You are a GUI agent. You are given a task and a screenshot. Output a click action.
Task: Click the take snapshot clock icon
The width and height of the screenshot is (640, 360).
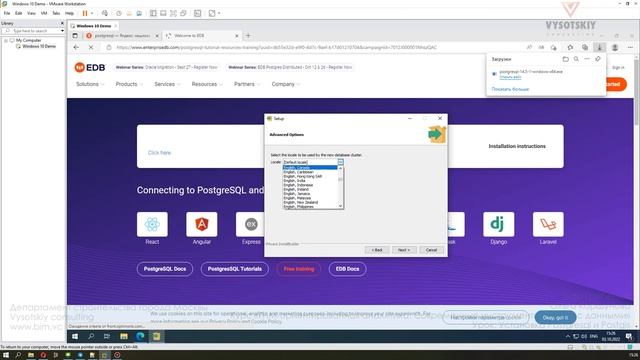(x=119, y=13)
